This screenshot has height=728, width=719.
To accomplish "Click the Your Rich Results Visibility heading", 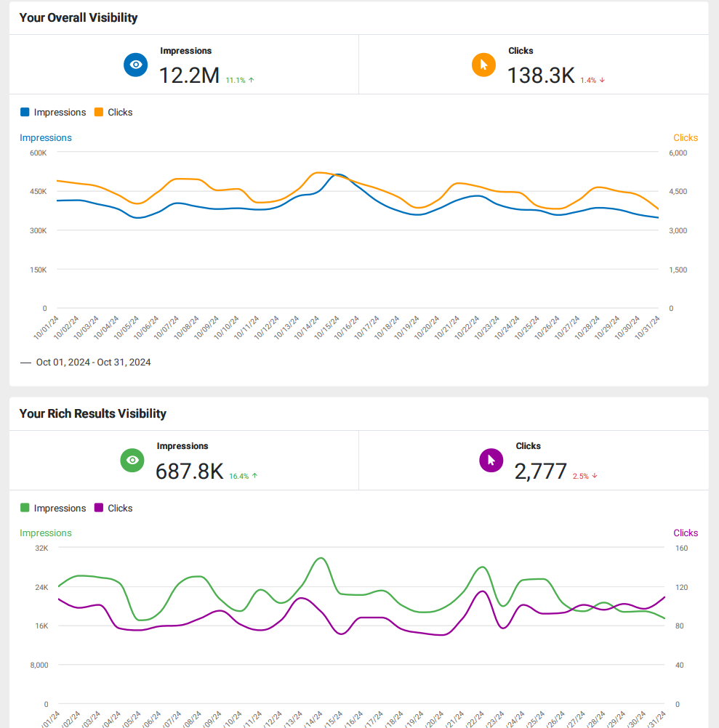I will [93, 413].
